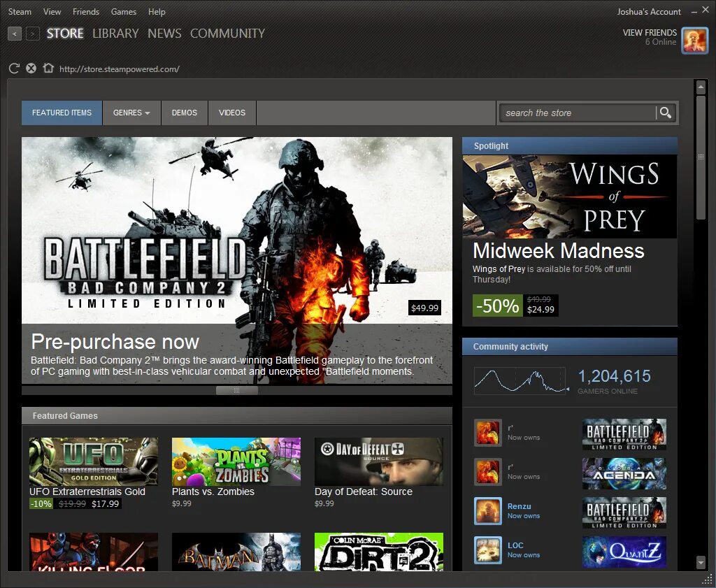Open the Steam menu
The image size is (716, 588).
(x=20, y=11)
